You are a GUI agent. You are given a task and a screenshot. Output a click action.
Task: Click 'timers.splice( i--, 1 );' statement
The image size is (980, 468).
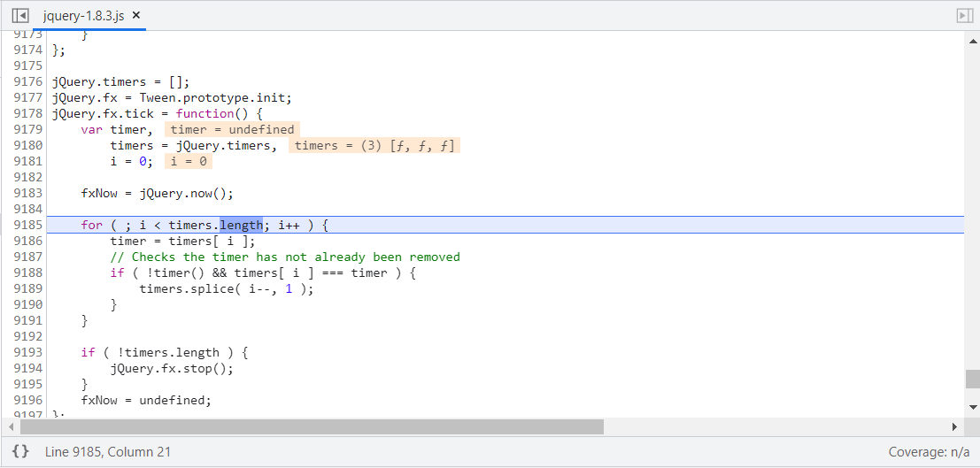coord(227,288)
